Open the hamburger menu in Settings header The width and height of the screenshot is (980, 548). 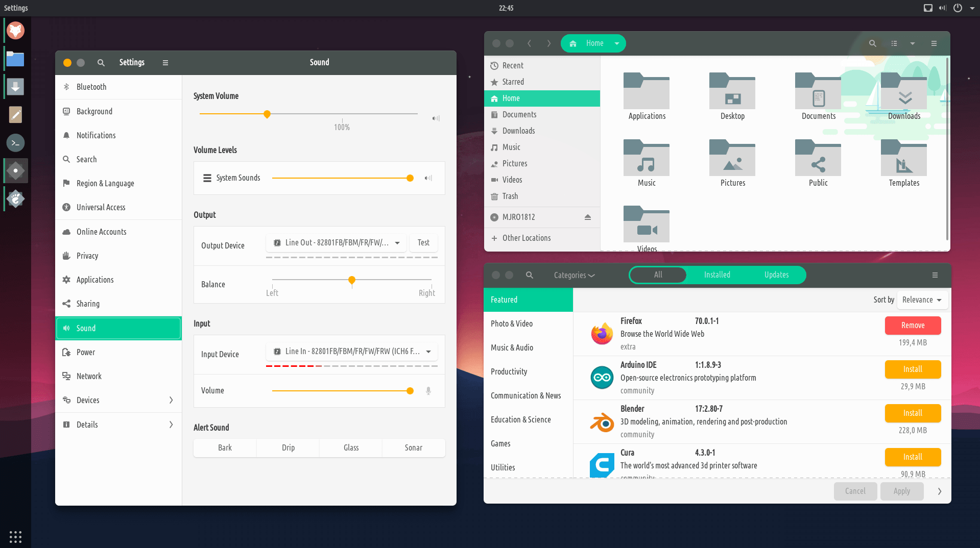coord(165,62)
